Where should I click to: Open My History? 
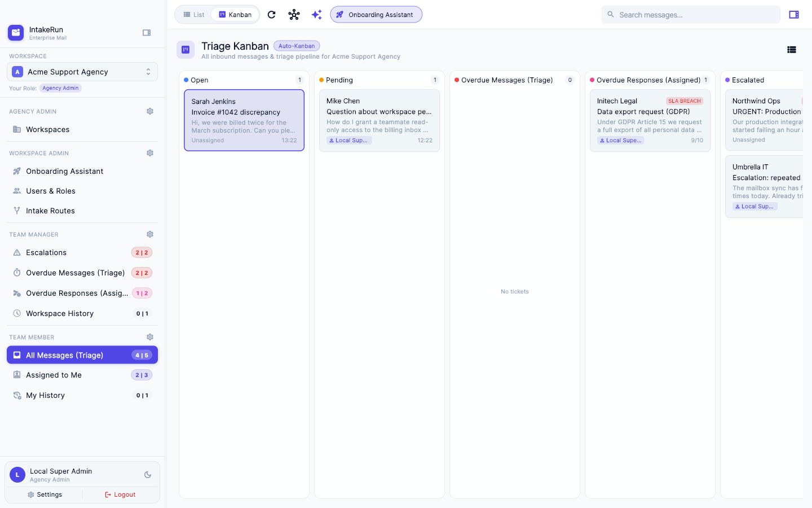pyautogui.click(x=82, y=395)
